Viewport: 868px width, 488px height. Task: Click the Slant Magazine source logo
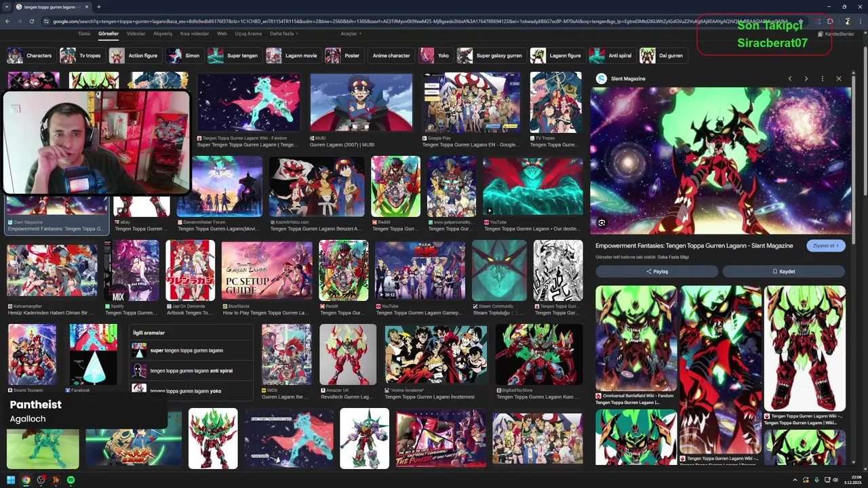[x=601, y=79]
